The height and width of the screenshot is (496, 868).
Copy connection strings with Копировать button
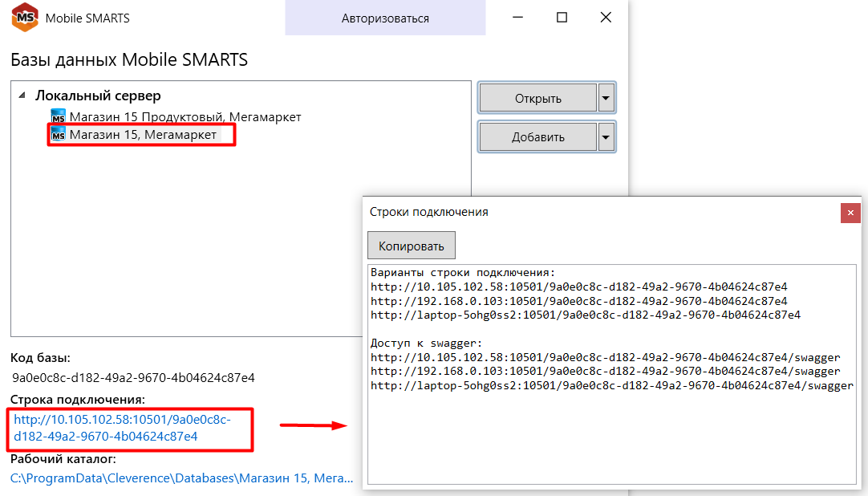tap(412, 246)
